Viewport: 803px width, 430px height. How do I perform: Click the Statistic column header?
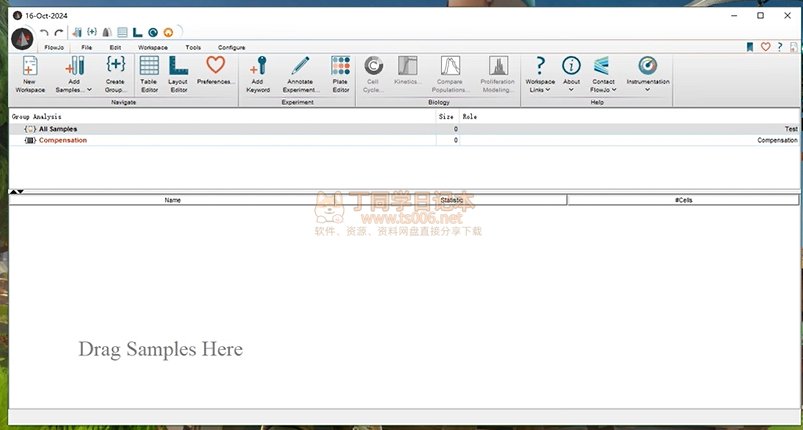[x=451, y=200]
